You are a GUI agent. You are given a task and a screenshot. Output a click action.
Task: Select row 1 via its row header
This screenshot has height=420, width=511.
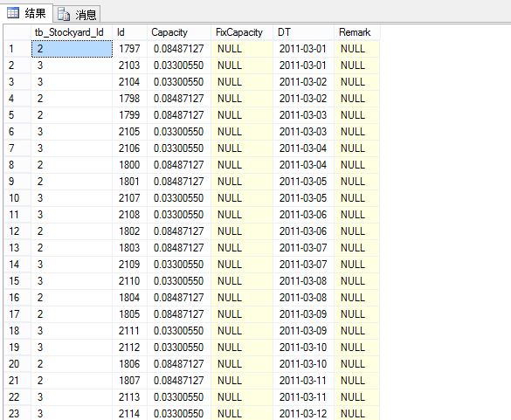(17, 49)
